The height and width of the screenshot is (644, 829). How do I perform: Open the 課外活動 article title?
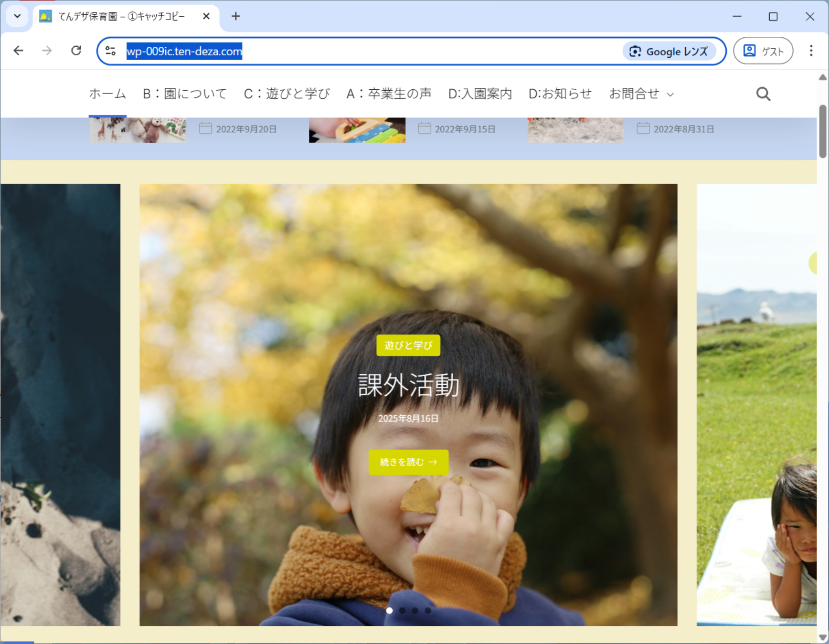[408, 385]
